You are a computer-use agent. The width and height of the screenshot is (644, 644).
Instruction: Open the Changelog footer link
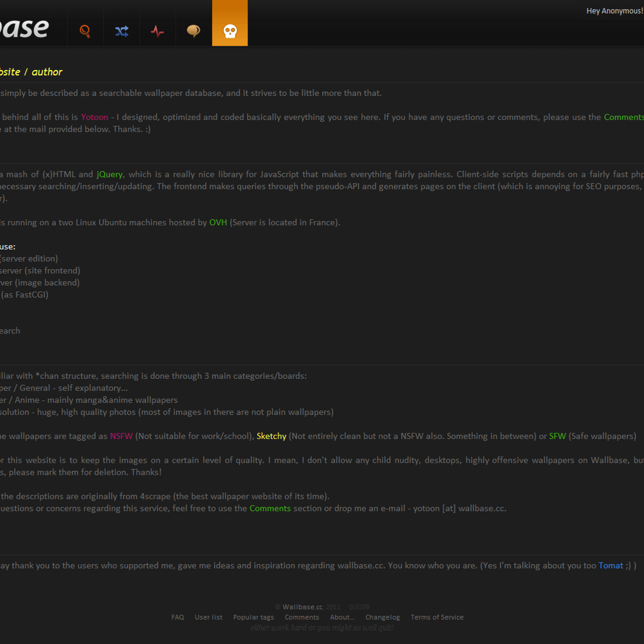pyautogui.click(x=383, y=617)
